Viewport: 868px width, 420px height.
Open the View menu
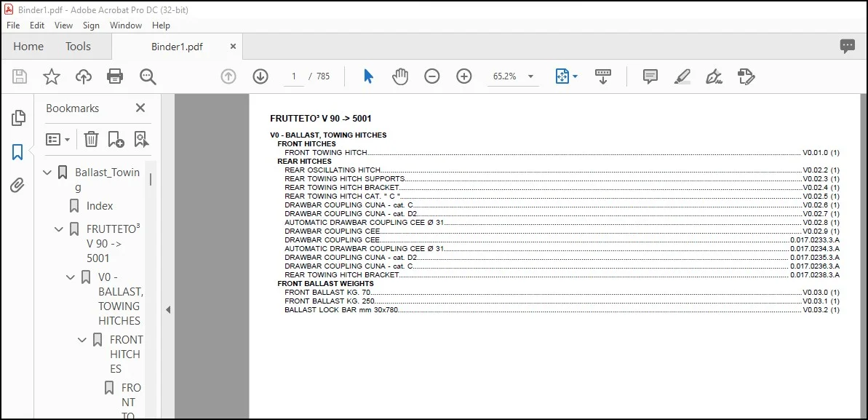point(63,25)
